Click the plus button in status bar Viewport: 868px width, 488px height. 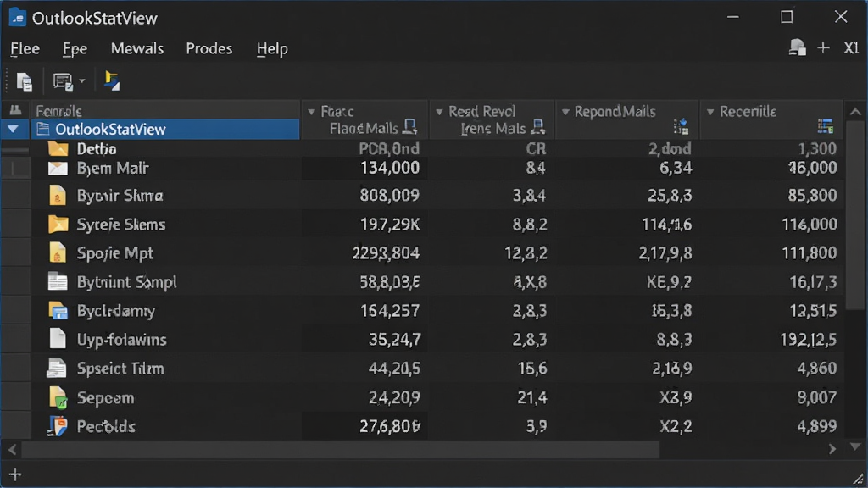15,474
